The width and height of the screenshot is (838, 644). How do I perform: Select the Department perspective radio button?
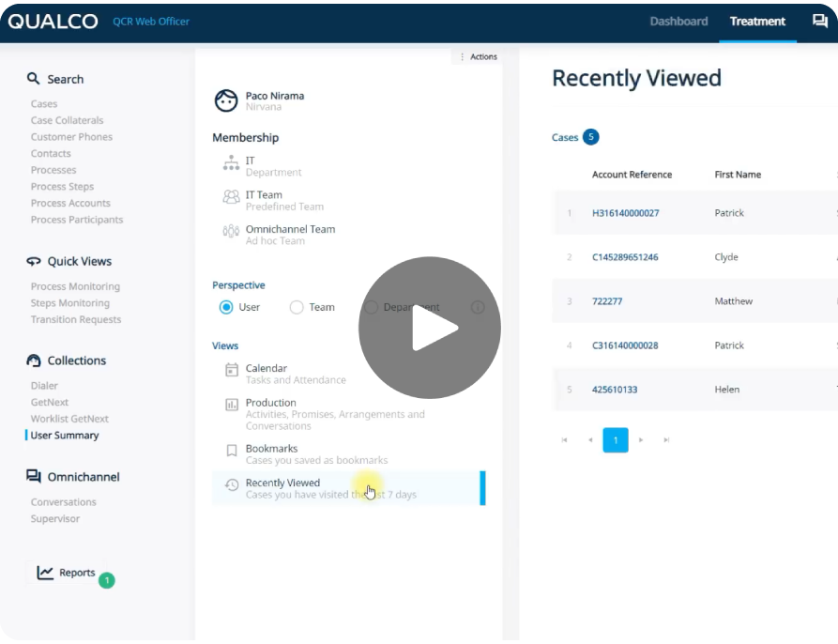pos(371,306)
